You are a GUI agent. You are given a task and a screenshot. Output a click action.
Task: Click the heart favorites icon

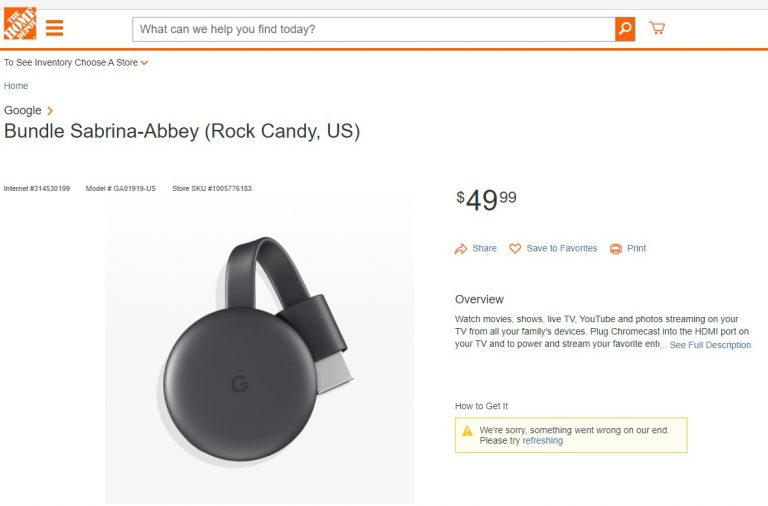pos(515,249)
